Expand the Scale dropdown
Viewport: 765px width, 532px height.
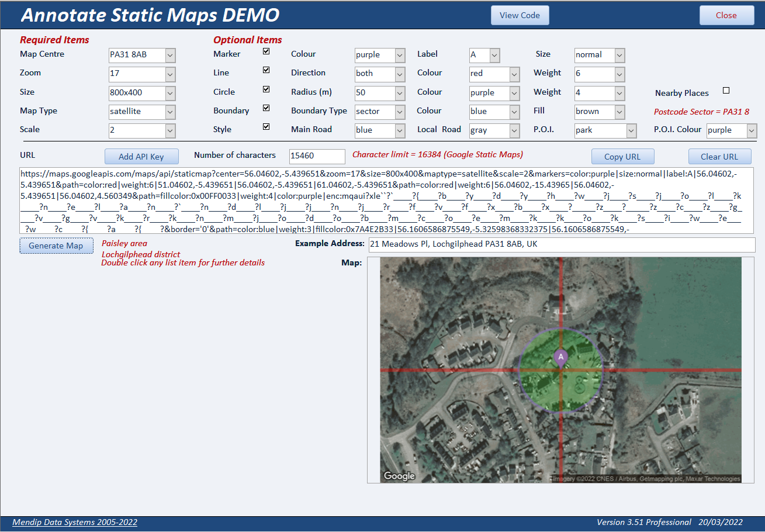point(170,130)
